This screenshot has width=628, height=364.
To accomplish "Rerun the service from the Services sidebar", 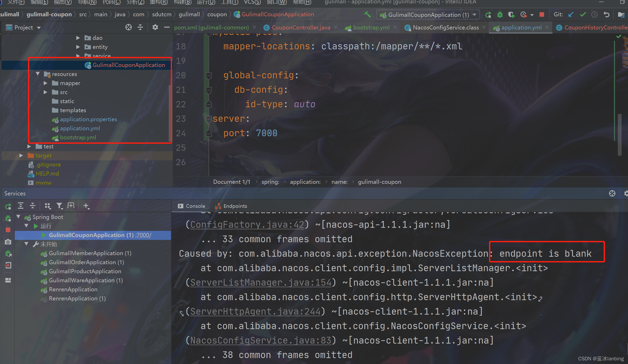I will (x=8, y=206).
